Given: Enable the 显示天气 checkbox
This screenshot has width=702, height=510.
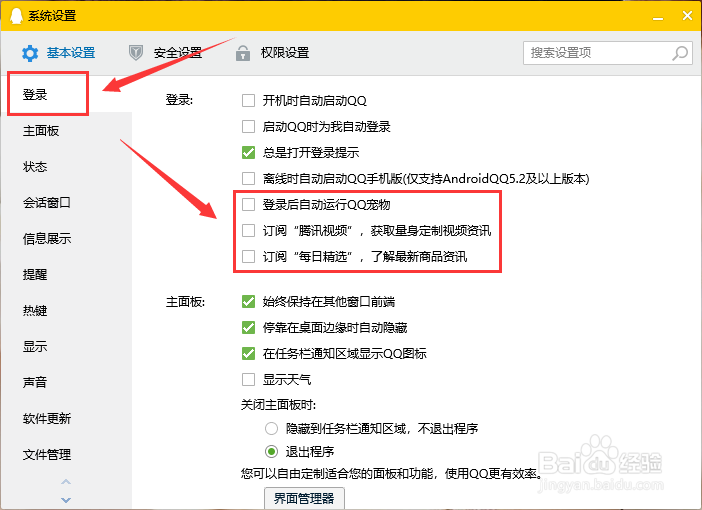Looking at the screenshot, I should click(248, 380).
